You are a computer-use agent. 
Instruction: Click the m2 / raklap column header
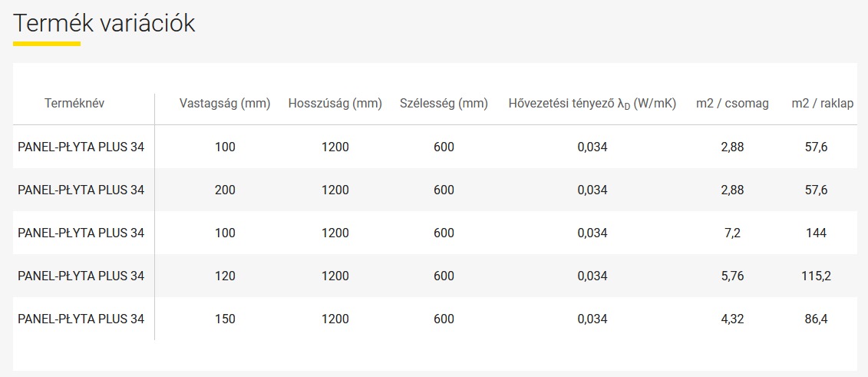pyautogui.click(x=822, y=104)
